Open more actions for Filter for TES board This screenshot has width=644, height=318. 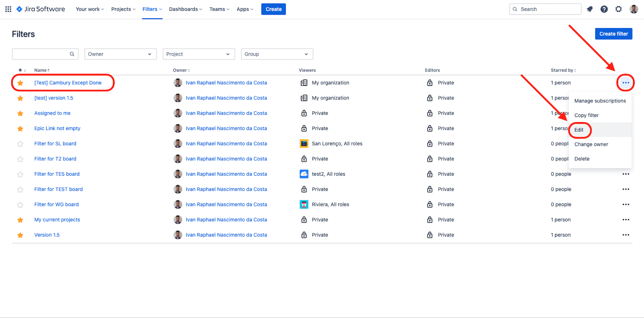click(x=626, y=174)
